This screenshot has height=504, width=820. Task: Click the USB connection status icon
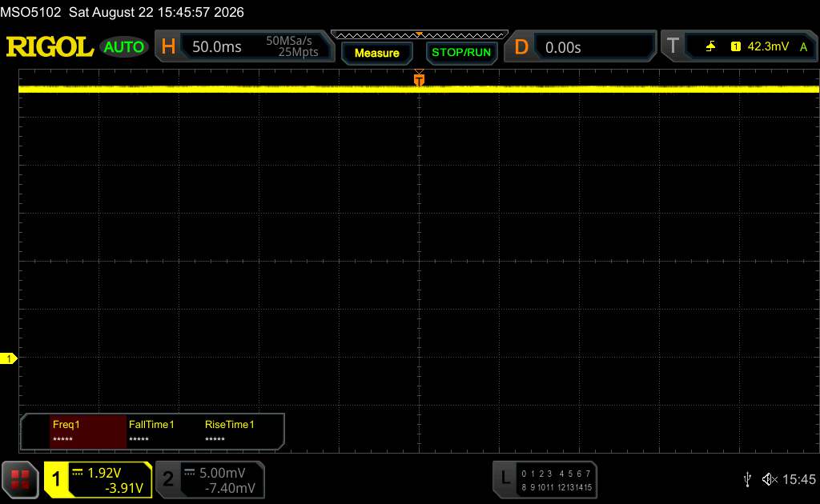(x=747, y=479)
